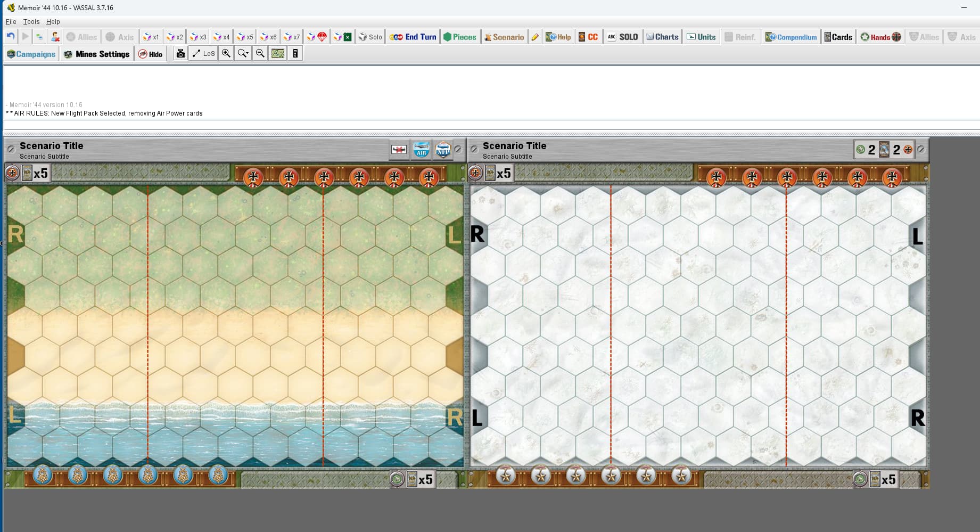Screen dimensions: 980x532
Task: Click the pencil edit icon
Action: point(535,37)
